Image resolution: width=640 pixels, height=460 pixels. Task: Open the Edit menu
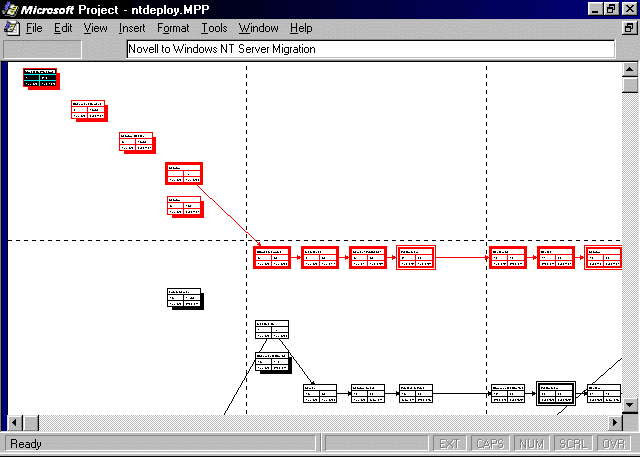click(63, 28)
